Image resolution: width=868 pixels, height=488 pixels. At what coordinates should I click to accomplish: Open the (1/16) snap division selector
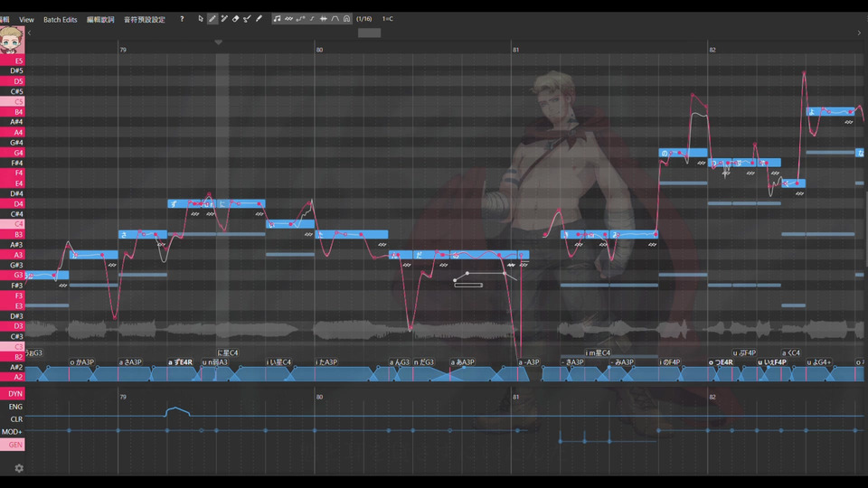point(363,19)
